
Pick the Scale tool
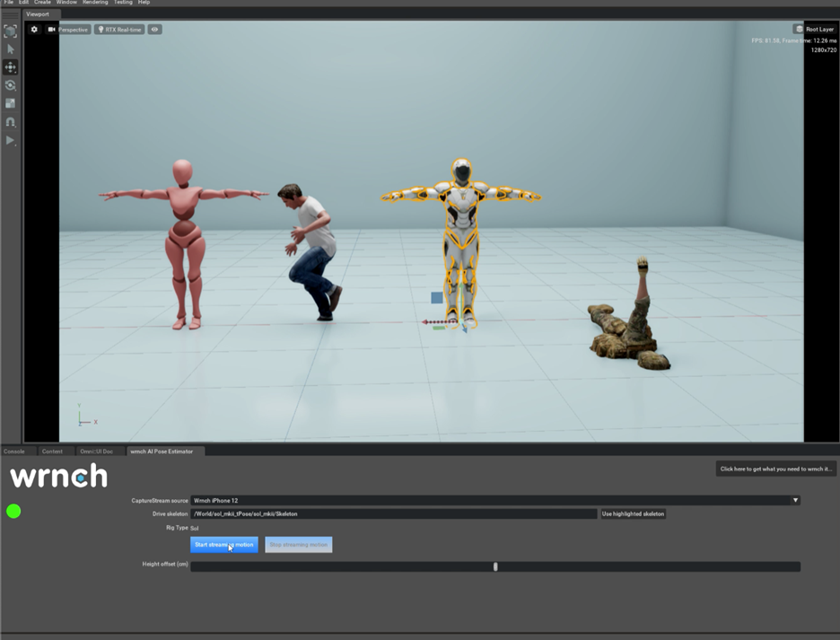(11, 103)
